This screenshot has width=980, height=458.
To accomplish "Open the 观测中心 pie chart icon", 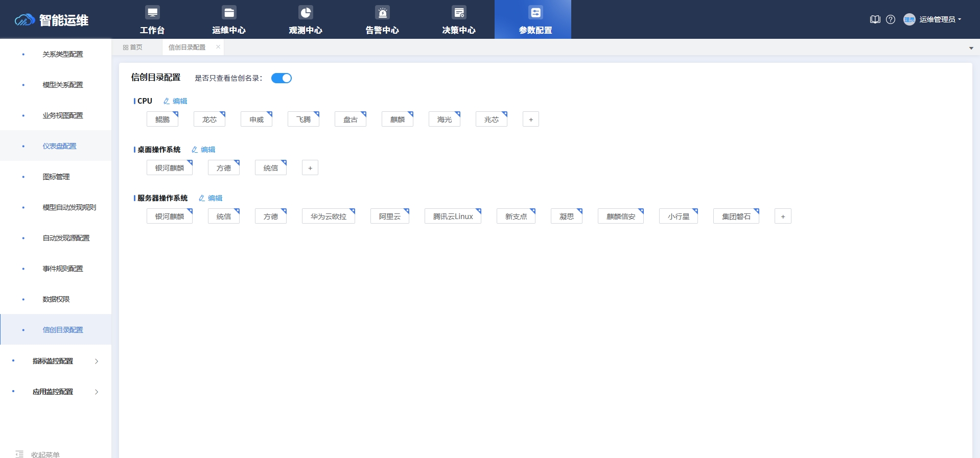I will 306,13.
